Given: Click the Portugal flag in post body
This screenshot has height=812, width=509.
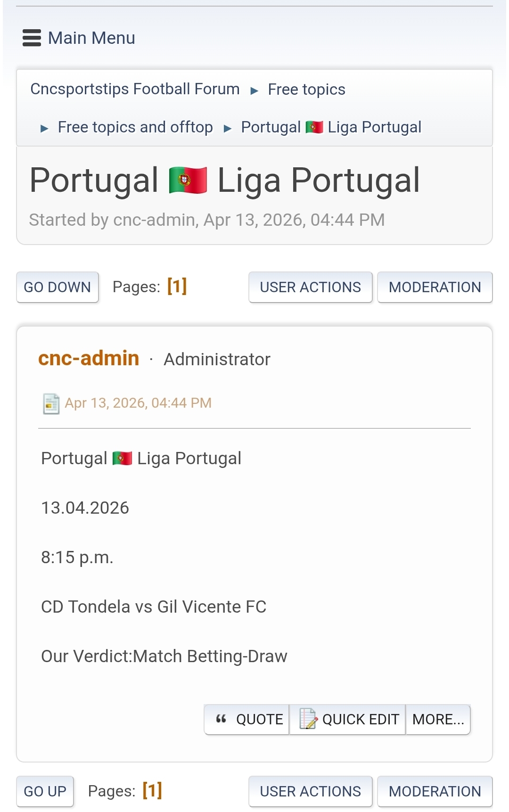Looking at the screenshot, I should tap(123, 459).
